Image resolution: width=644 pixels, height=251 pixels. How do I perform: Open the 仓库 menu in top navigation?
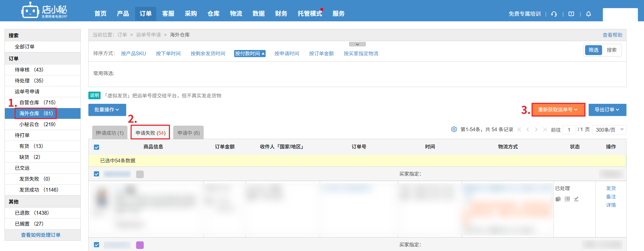213,14
